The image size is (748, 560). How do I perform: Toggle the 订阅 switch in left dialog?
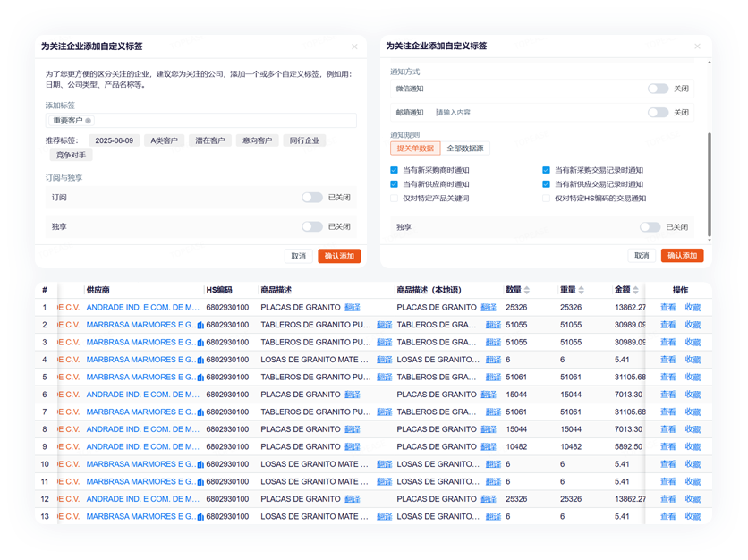(x=311, y=198)
